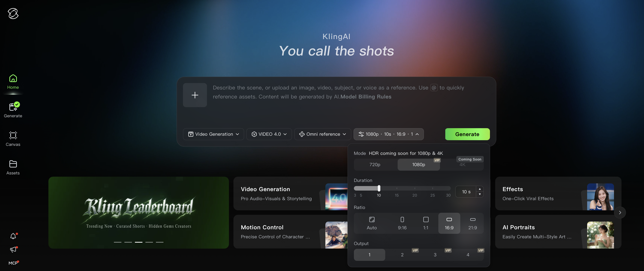Choose 1080p mode
The width and height of the screenshot is (644, 271).
418,165
